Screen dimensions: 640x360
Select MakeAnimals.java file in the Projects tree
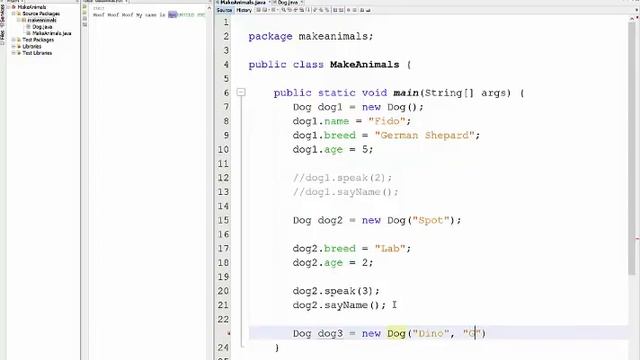point(52,33)
